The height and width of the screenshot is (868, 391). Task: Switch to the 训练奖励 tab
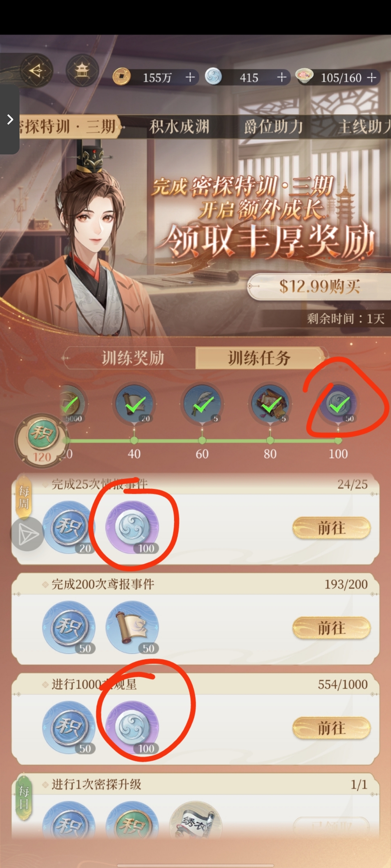[x=132, y=358]
